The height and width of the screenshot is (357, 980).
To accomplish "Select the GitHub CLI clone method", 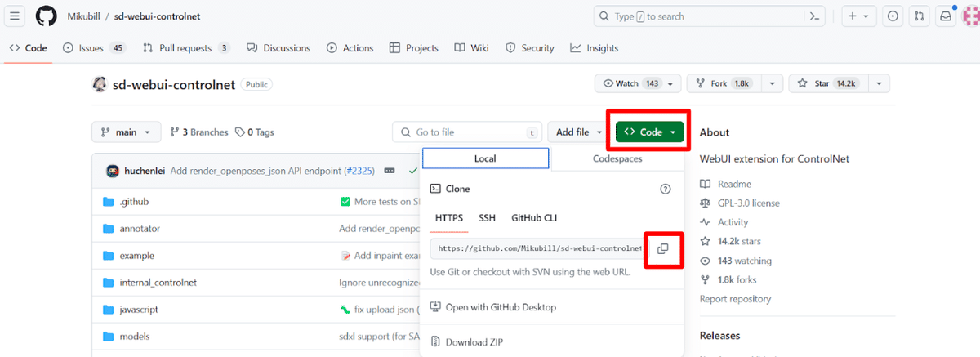I will pos(534,218).
